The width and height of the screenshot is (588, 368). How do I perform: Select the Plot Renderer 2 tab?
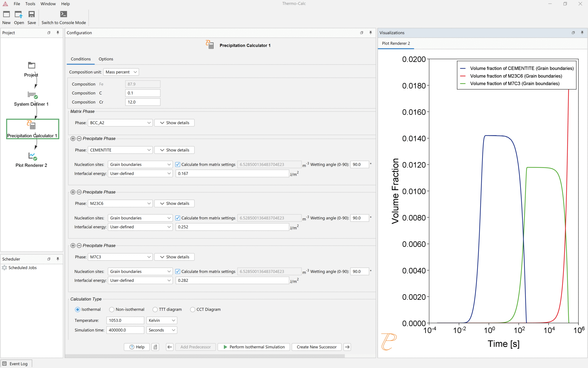tap(396, 43)
